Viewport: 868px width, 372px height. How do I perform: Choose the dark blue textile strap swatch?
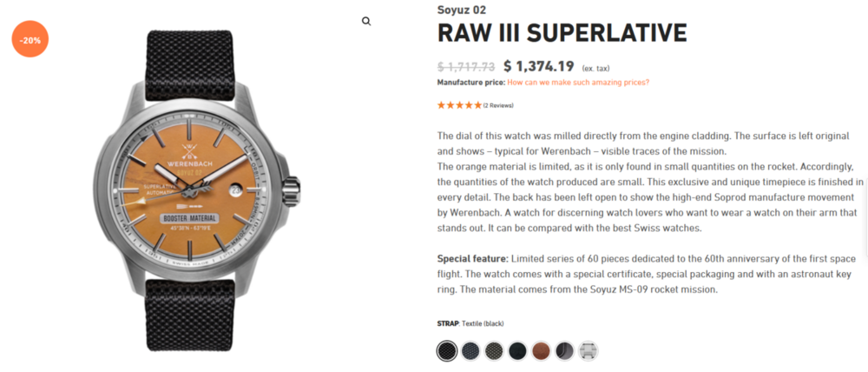[x=470, y=350]
